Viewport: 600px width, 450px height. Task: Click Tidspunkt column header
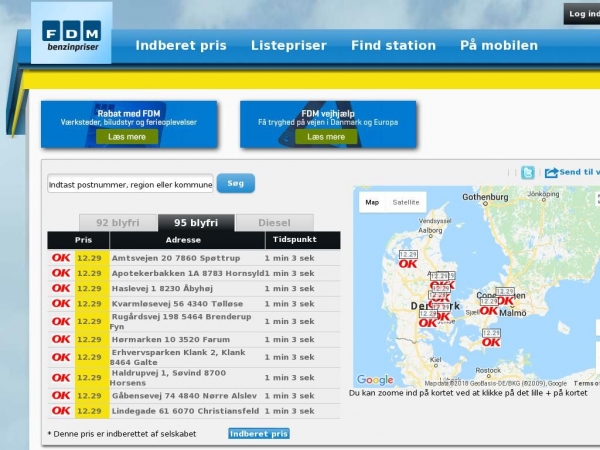[x=303, y=240]
